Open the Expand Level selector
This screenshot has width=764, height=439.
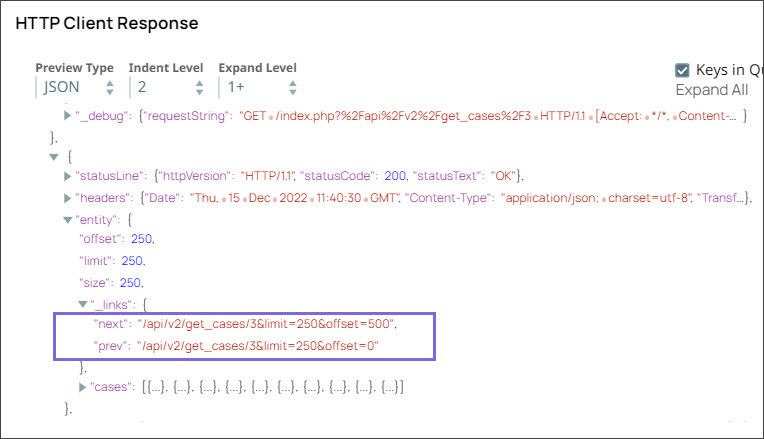pos(257,88)
